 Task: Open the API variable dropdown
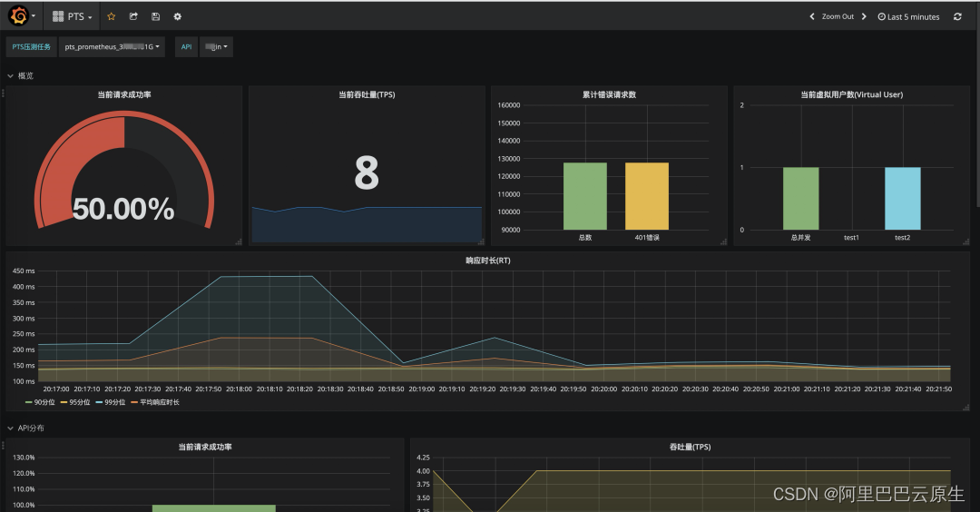point(216,47)
